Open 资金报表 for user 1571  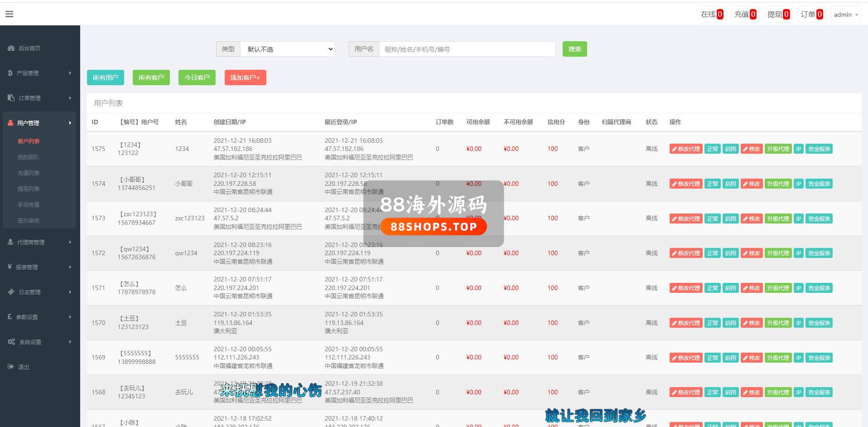click(819, 288)
